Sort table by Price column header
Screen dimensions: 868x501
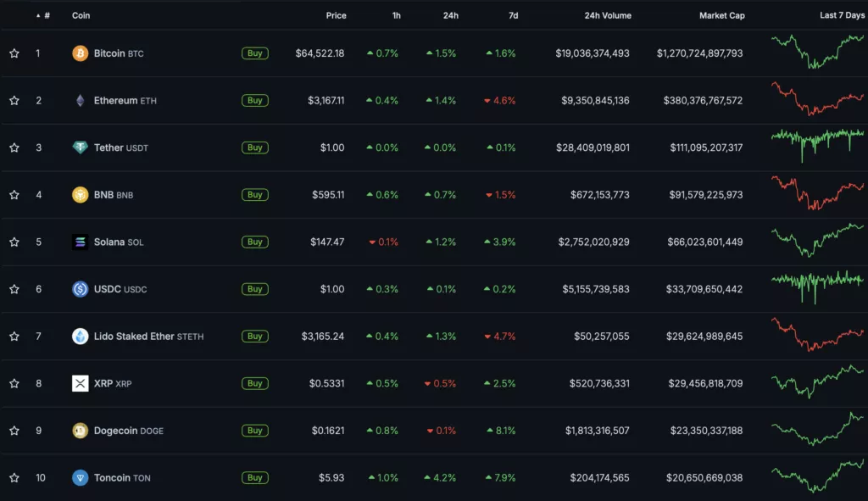pos(336,15)
